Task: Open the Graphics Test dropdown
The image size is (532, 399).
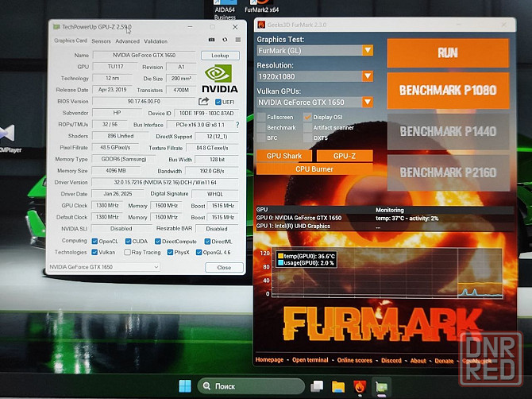Action: click(315, 51)
